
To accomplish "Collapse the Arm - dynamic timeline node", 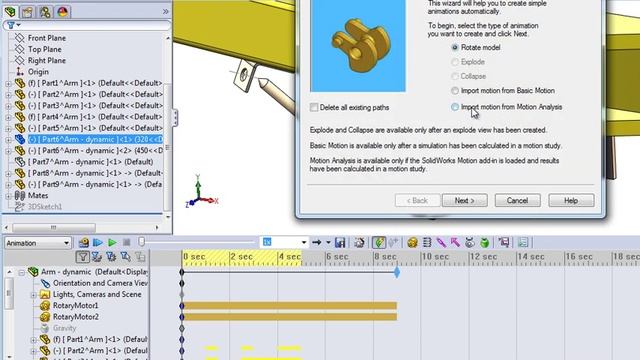I will (x=22, y=272).
